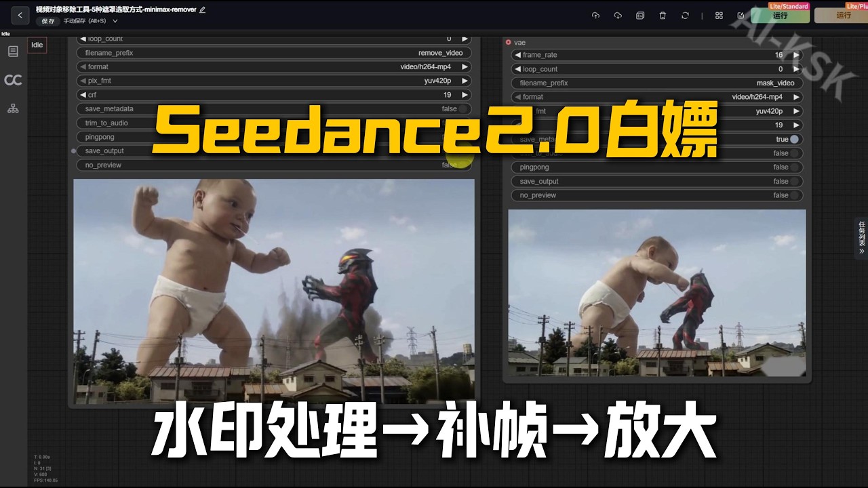The image size is (868, 488).
Task: Click the workflow title text
Action: click(x=116, y=10)
